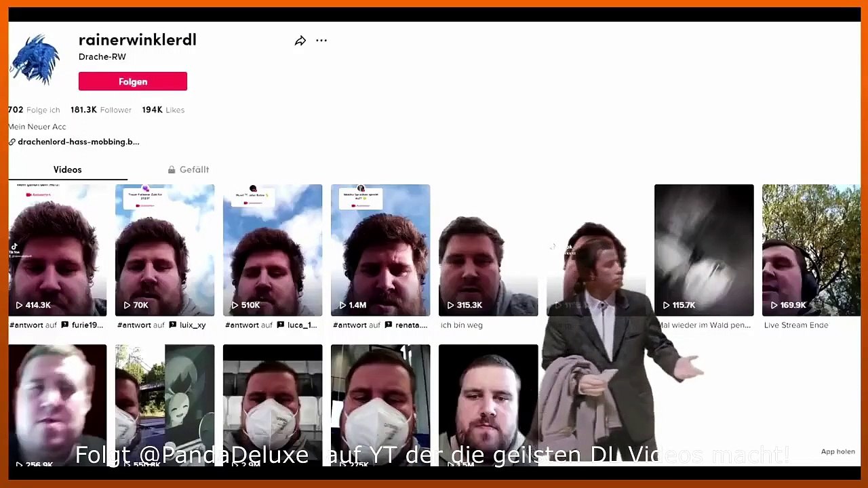Viewport: 868px width, 488px height.
Task: Click the lock icon beside Gefällt
Action: click(172, 169)
